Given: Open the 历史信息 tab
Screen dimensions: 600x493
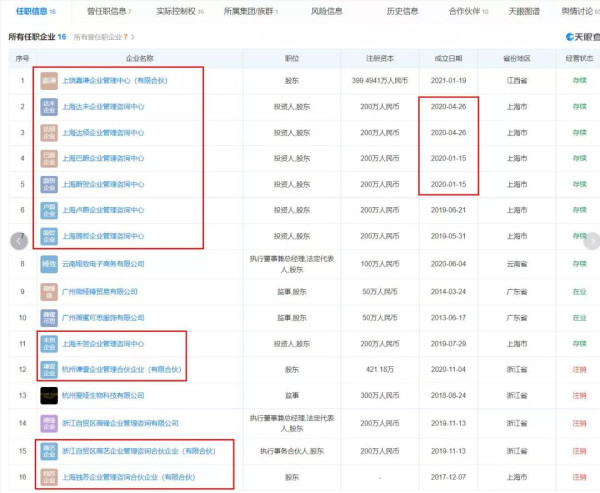Looking at the screenshot, I should pyautogui.click(x=402, y=11).
